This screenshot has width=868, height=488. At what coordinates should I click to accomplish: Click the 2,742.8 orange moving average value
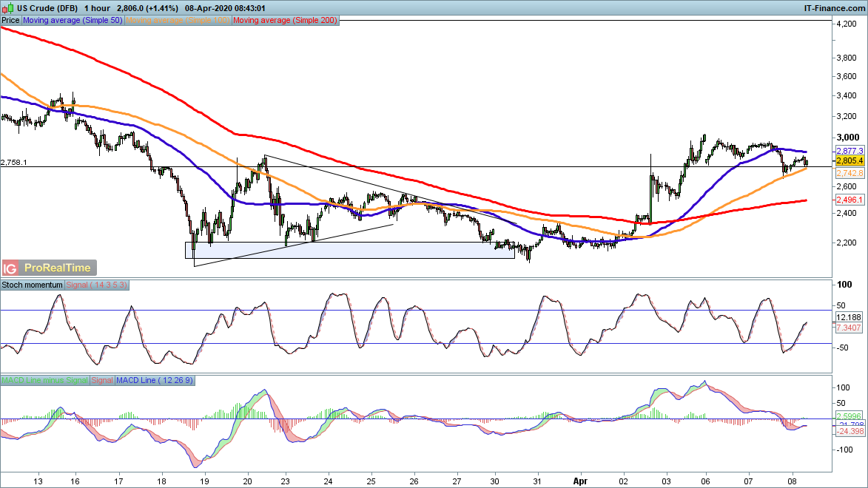(850, 173)
